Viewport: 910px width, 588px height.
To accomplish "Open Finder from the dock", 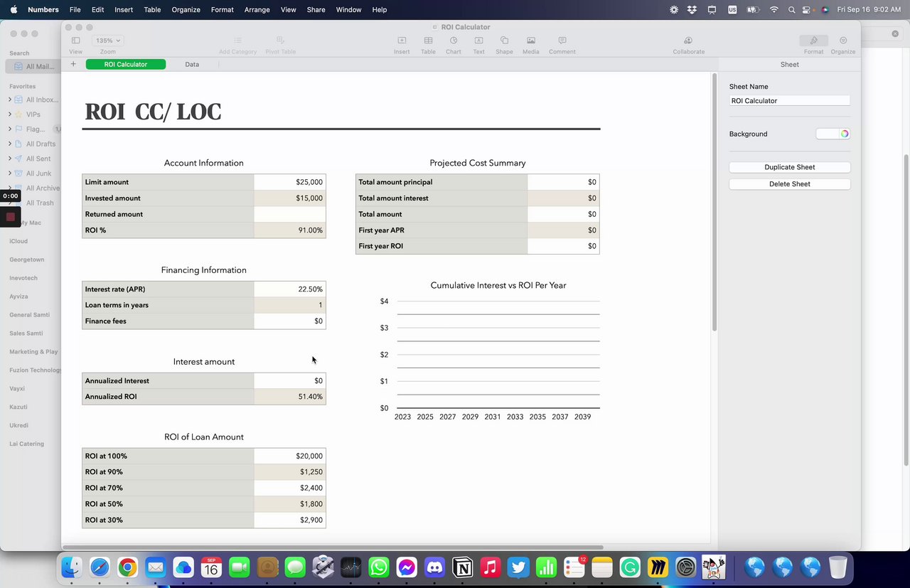I will click(72, 567).
